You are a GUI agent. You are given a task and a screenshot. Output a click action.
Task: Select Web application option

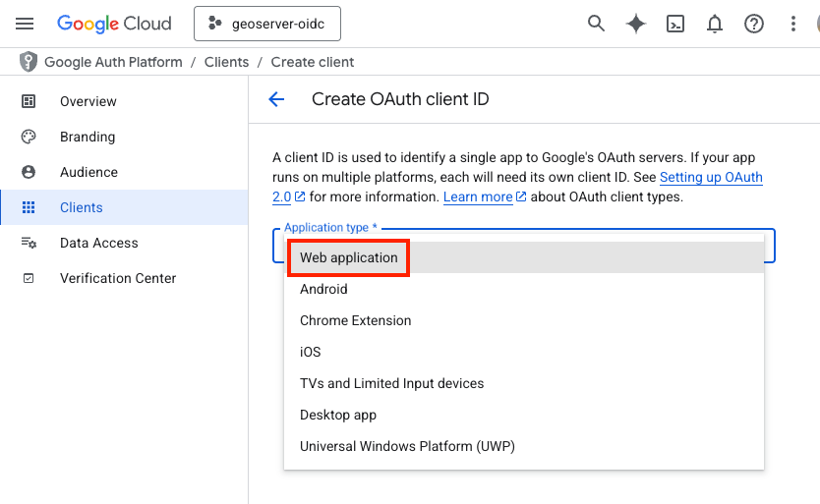point(349,257)
